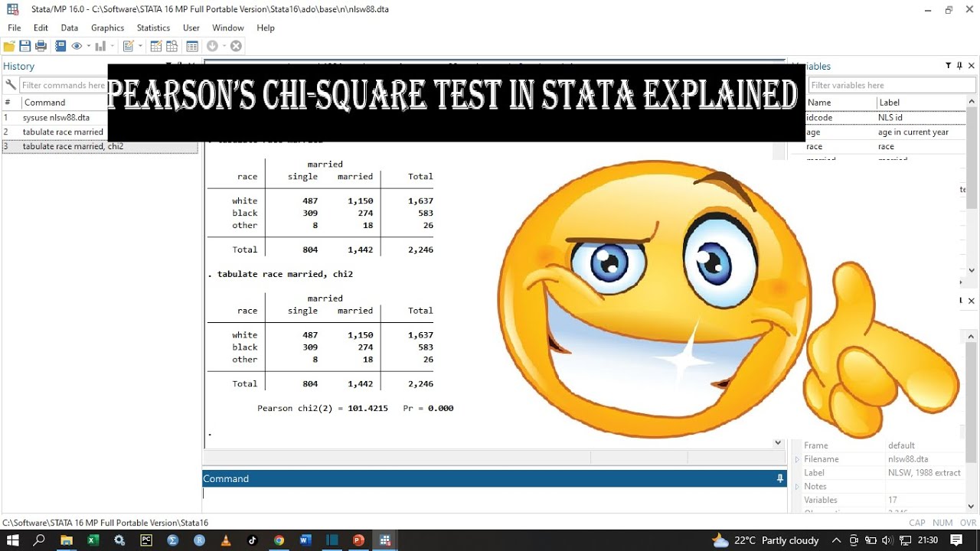The height and width of the screenshot is (551, 980).
Task: Click the Log notebook toolbar icon
Action: [60, 46]
